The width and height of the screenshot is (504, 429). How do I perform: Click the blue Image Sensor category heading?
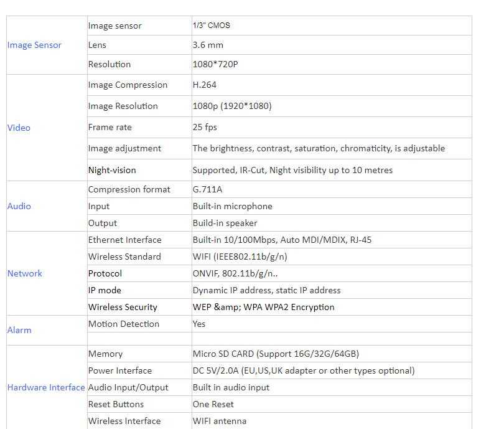coord(34,45)
